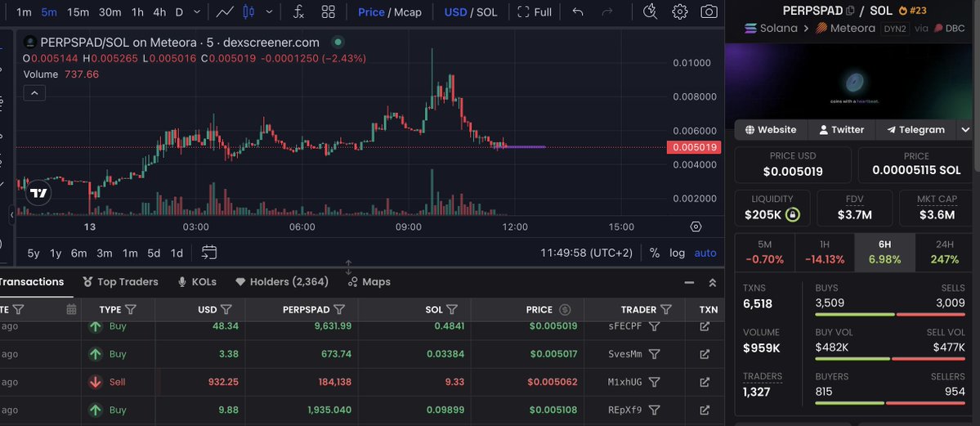
Task: Open the go-to-date calendar icon
Action: pyautogui.click(x=209, y=253)
